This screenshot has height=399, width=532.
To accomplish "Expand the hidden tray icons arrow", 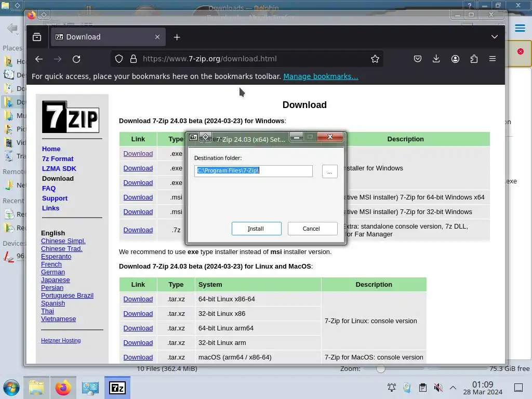I will tap(453, 388).
